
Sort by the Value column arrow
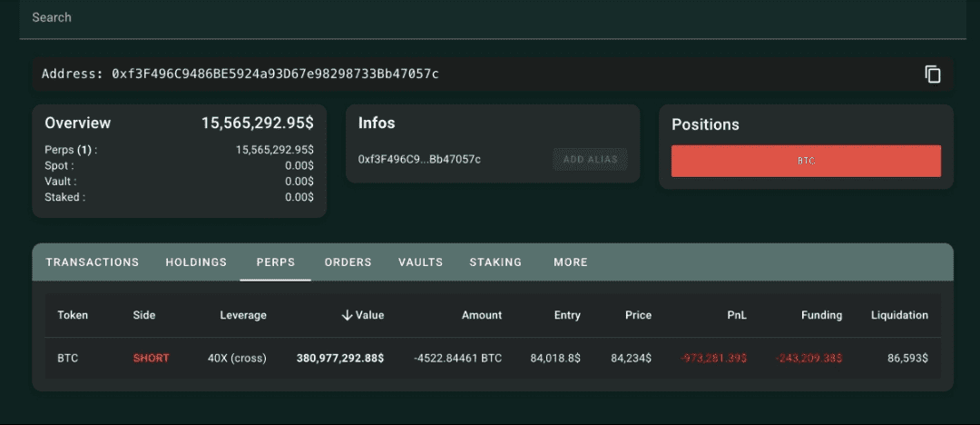click(348, 315)
